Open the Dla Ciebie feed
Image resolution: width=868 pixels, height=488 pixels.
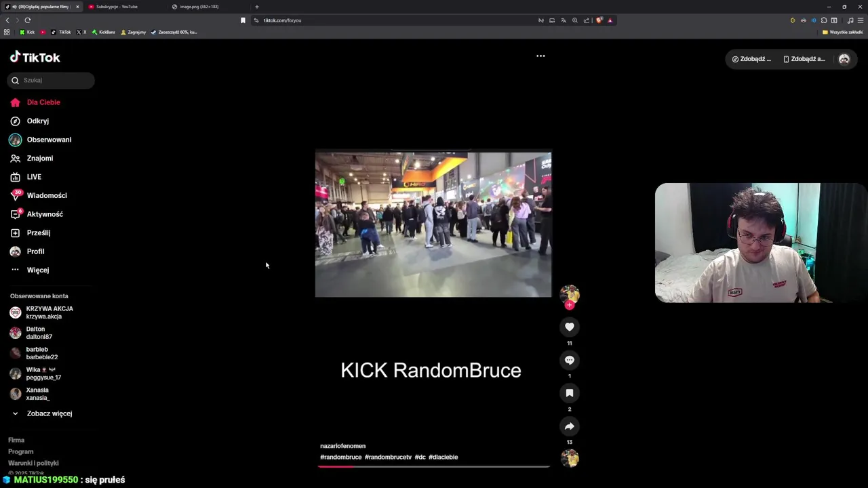(35, 102)
